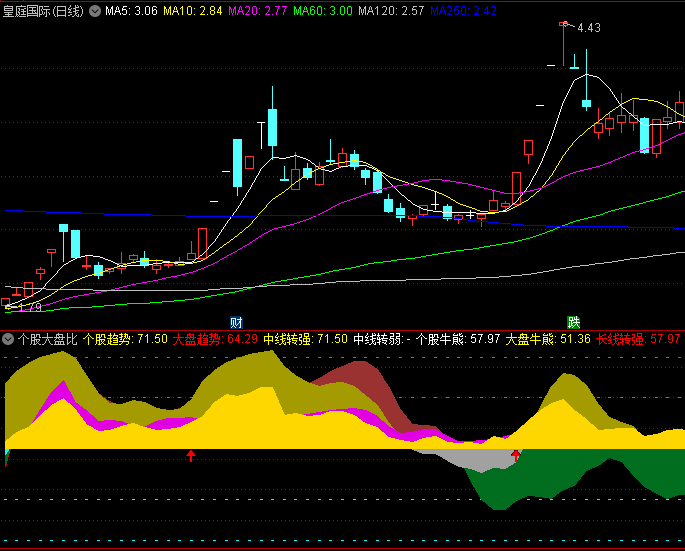Screen dimensions: 685x551
Task: Open the main chart indicator dropdown arrow
Action: coord(95,11)
